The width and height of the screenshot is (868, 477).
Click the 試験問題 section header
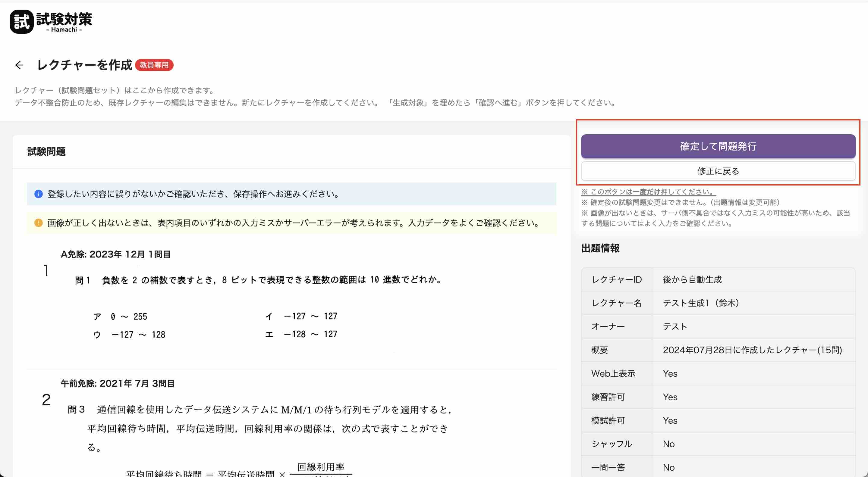coord(46,151)
